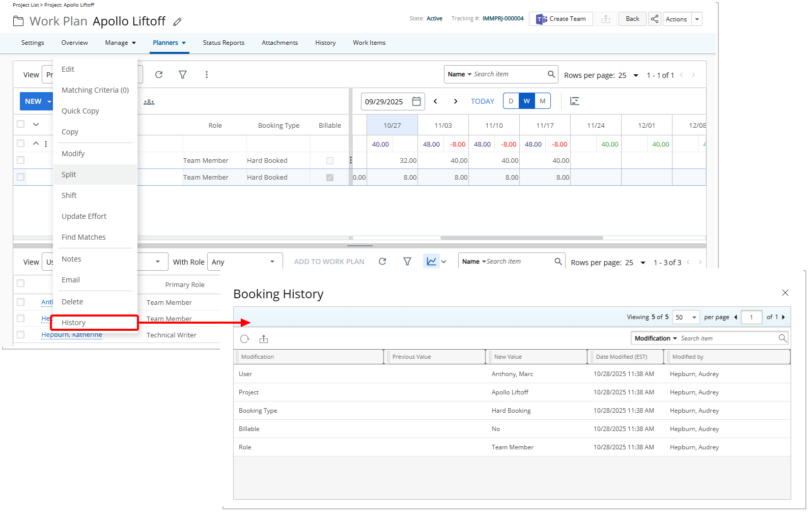This screenshot has width=812, height=515.
Task: Toggle Billable for first Team Member row
Action: pyautogui.click(x=330, y=161)
